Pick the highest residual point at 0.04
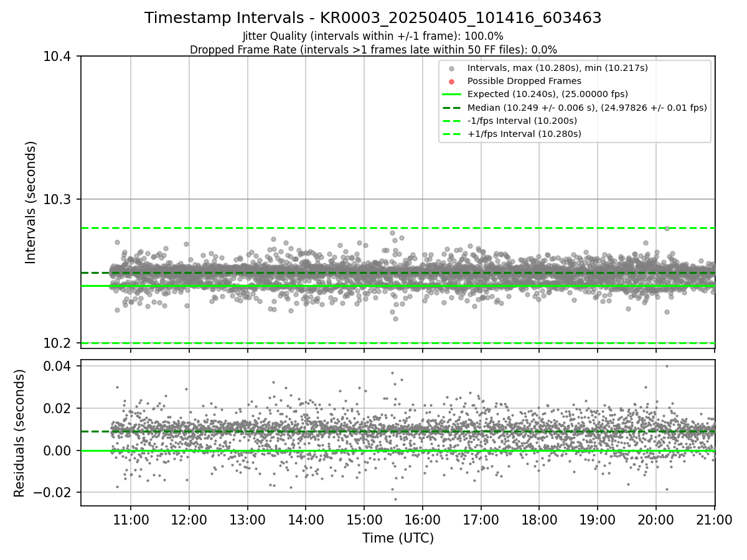The image size is (747, 560). (x=667, y=366)
